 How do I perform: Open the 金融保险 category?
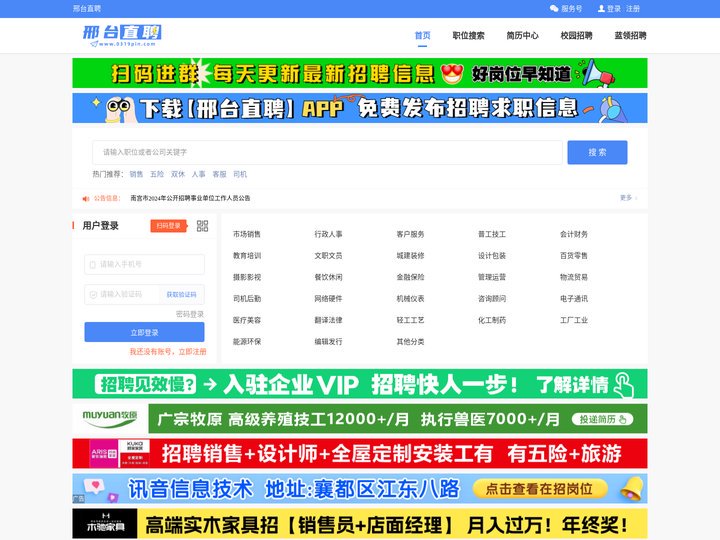point(411,277)
